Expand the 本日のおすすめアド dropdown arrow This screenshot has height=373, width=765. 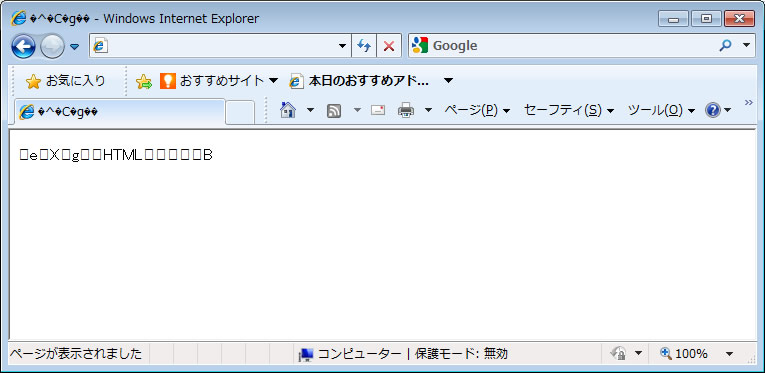pyautogui.click(x=448, y=81)
